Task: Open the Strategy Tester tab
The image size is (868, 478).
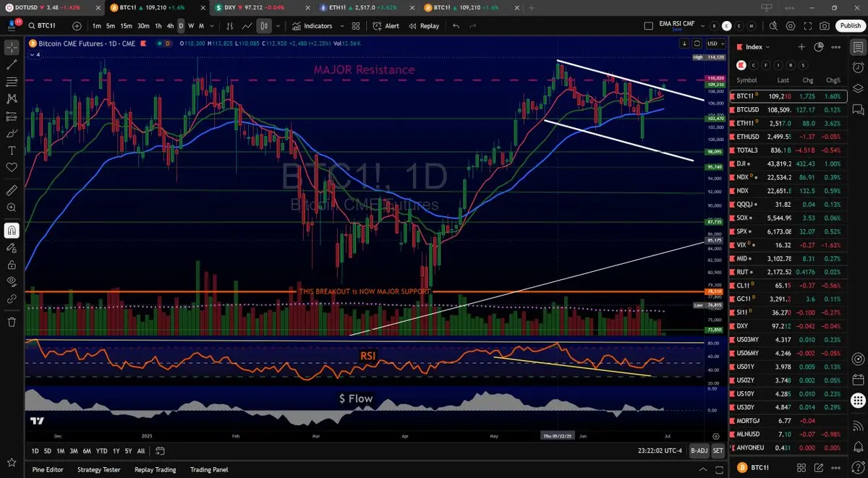Action: pyautogui.click(x=98, y=469)
